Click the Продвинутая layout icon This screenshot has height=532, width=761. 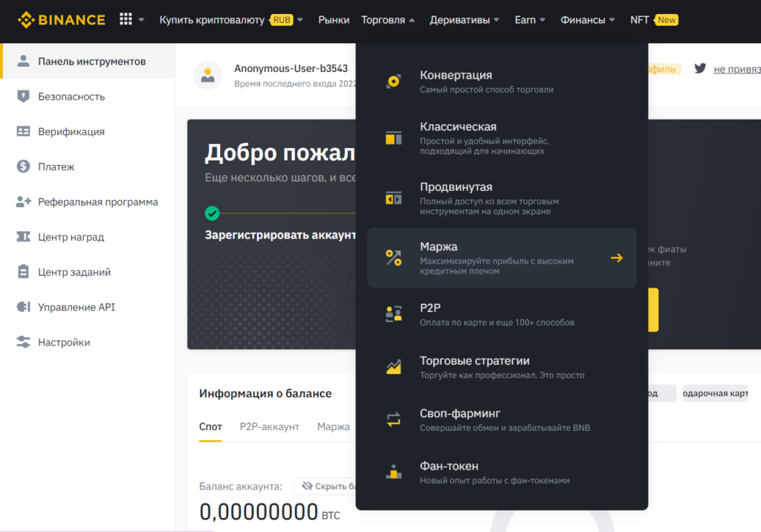(393, 198)
